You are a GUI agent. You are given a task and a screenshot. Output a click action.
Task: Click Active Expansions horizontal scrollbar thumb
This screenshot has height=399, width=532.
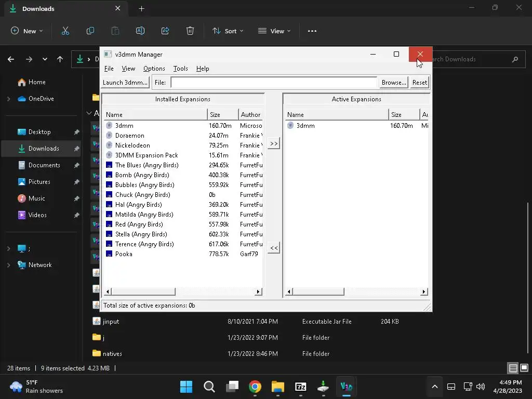pyautogui.click(x=318, y=292)
